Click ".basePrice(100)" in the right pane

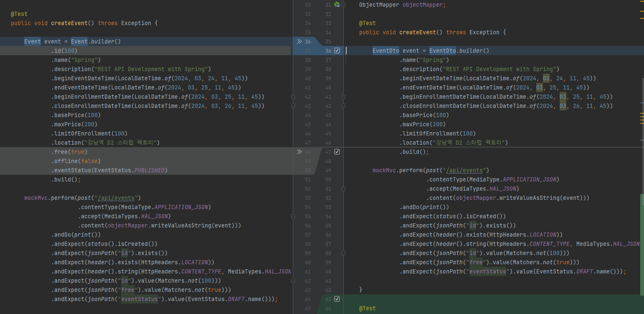[x=424, y=115]
